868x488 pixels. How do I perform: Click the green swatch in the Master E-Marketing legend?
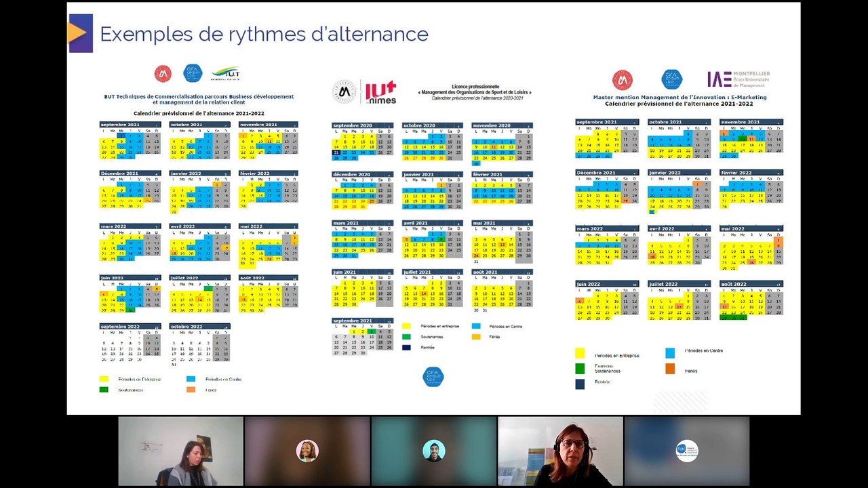tap(580, 369)
